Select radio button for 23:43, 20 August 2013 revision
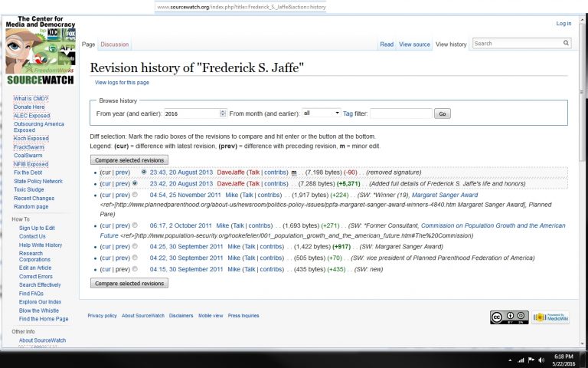The image size is (588, 368). 144,172
